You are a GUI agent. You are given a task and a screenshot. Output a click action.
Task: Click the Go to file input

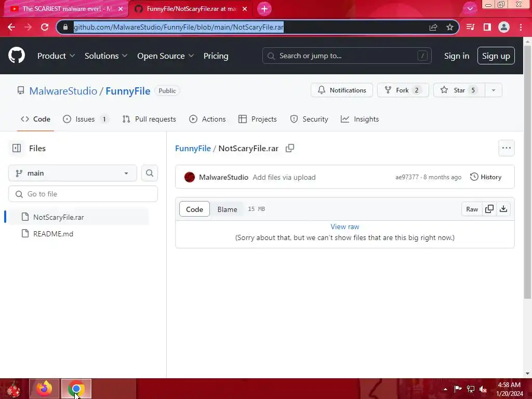[83, 194]
